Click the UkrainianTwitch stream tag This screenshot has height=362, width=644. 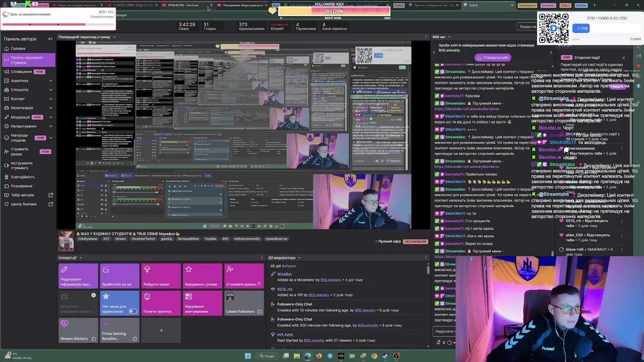click(143, 239)
